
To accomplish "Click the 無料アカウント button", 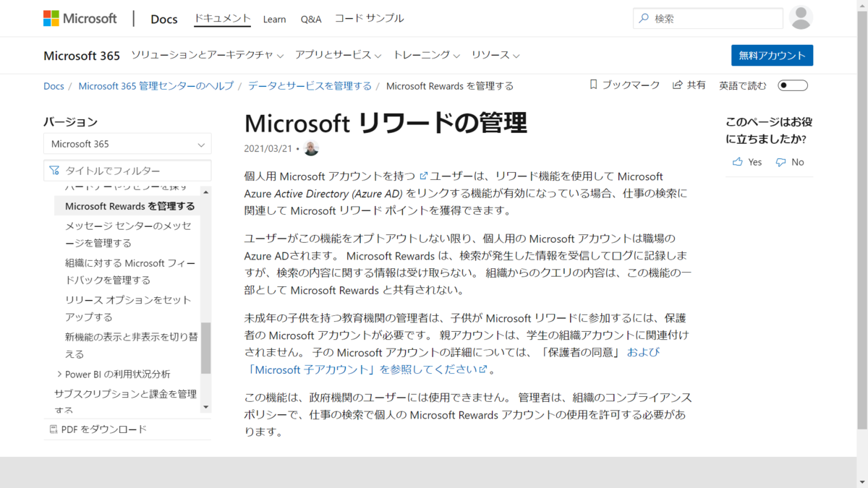I will pos(772,56).
